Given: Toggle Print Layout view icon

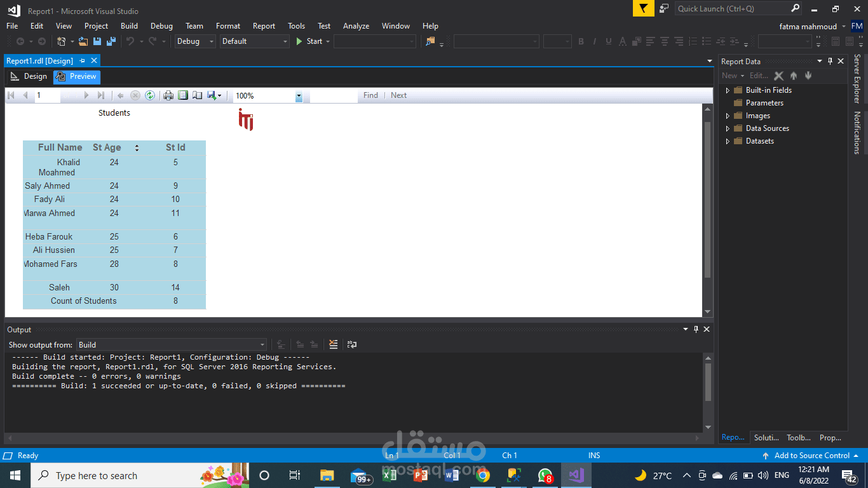Looking at the screenshot, I should click(x=183, y=95).
